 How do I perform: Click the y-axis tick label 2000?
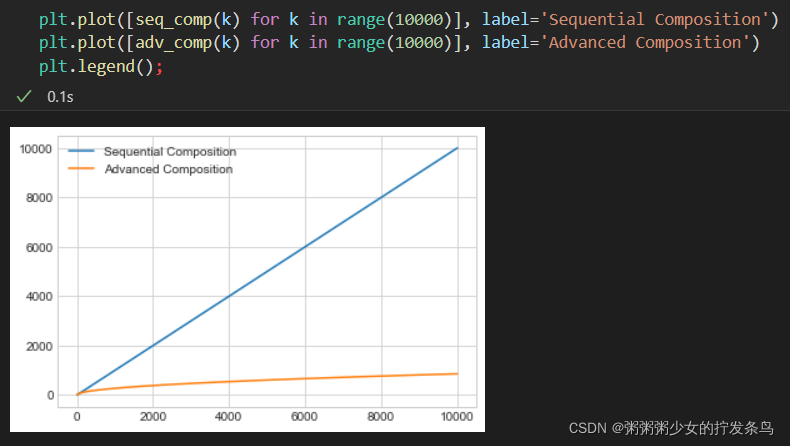click(39, 347)
